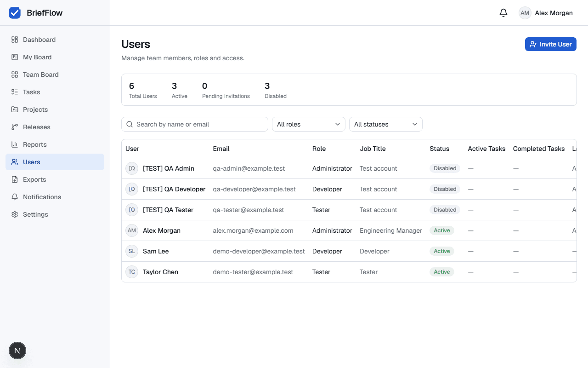This screenshot has height=368, width=588.
Task: Click the Invite User button
Action: (551, 44)
